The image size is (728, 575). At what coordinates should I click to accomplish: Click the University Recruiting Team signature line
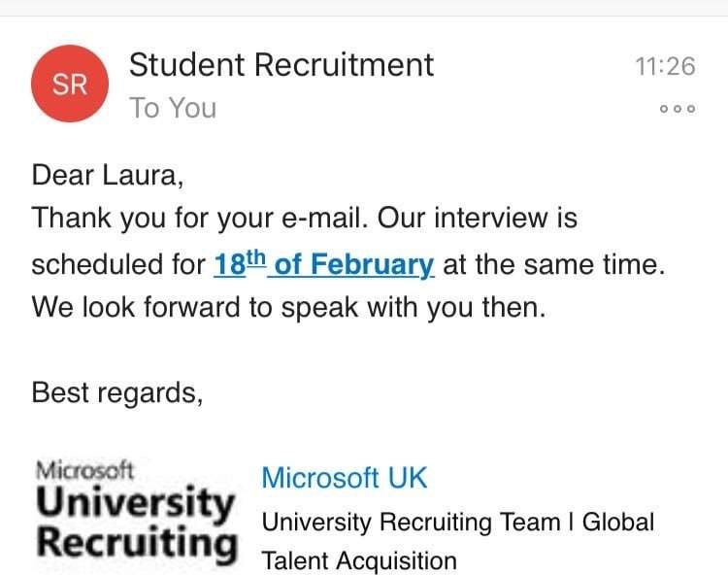(458, 522)
